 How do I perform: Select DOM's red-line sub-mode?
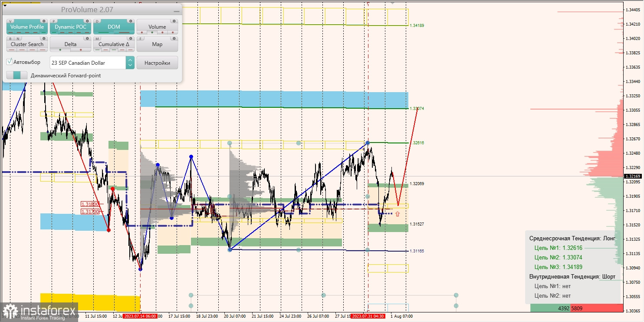tap(124, 33)
